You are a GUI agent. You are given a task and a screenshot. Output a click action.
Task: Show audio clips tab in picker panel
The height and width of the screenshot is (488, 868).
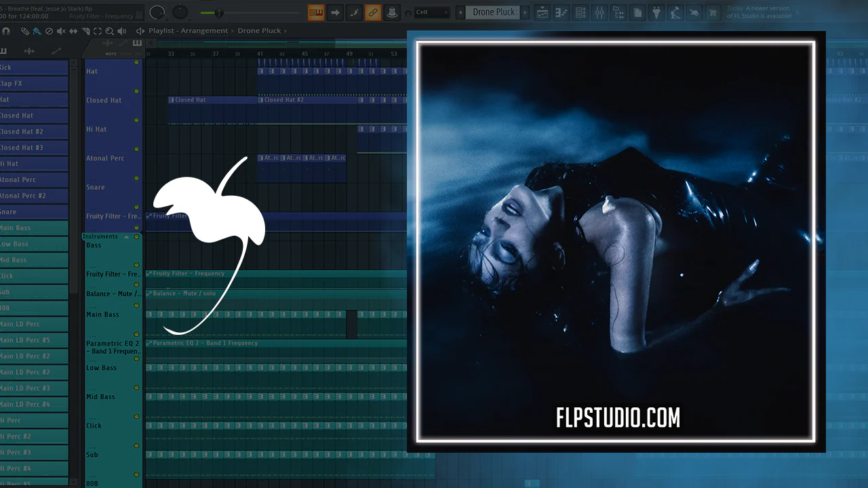click(29, 51)
